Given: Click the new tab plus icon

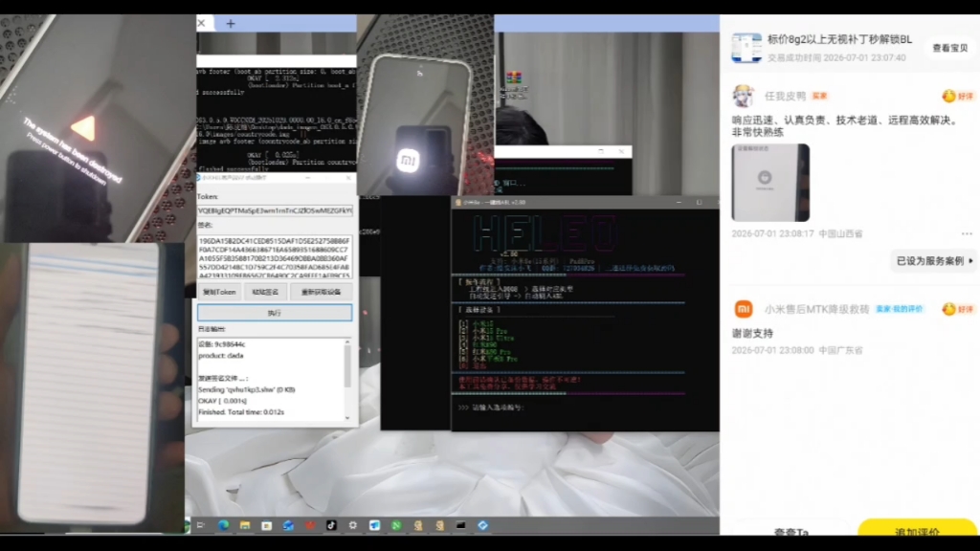Looking at the screenshot, I should [231, 24].
